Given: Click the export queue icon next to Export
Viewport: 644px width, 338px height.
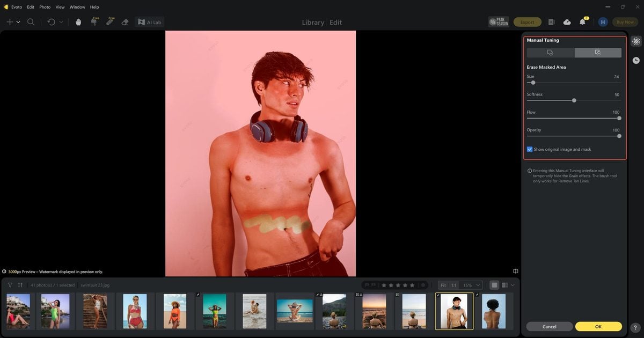Looking at the screenshot, I should click(552, 22).
